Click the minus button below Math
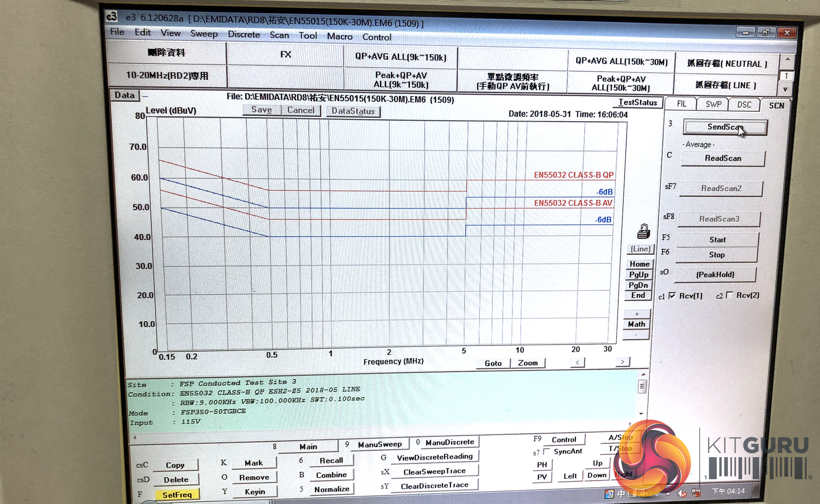 click(636, 334)
